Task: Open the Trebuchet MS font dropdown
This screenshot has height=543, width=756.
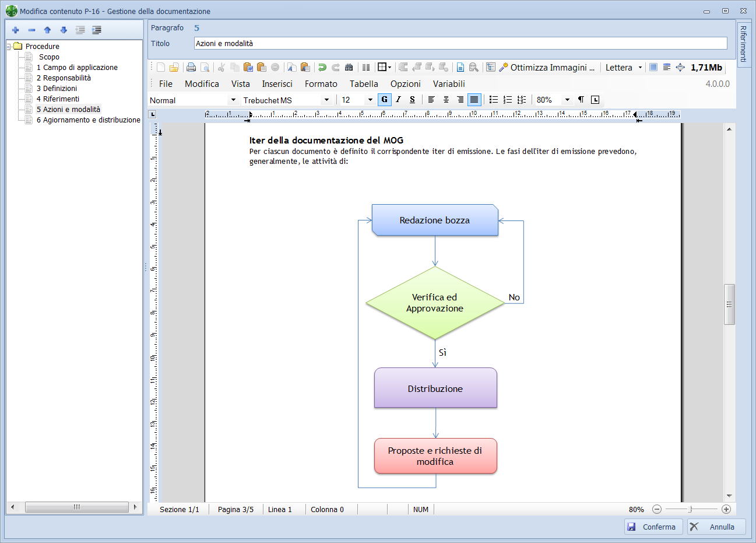Action: (326, 100)
